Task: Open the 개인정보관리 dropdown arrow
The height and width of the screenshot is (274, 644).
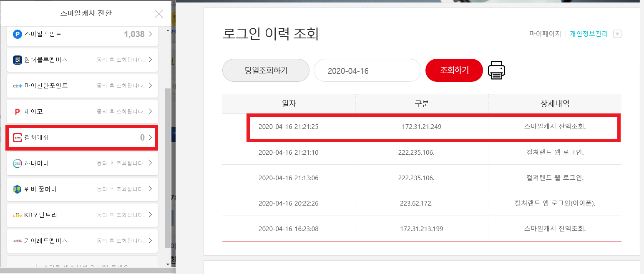Action: [617, 34]
